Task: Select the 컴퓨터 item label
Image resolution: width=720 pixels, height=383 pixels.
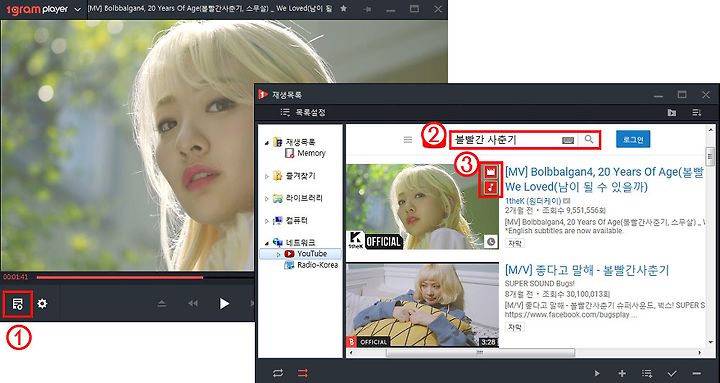Action: (297, 221)
